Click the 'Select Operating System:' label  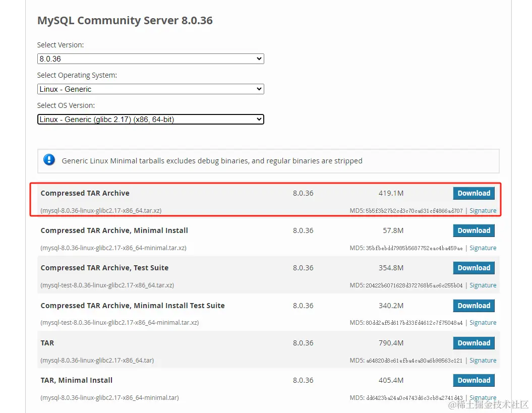coord(77,75)
